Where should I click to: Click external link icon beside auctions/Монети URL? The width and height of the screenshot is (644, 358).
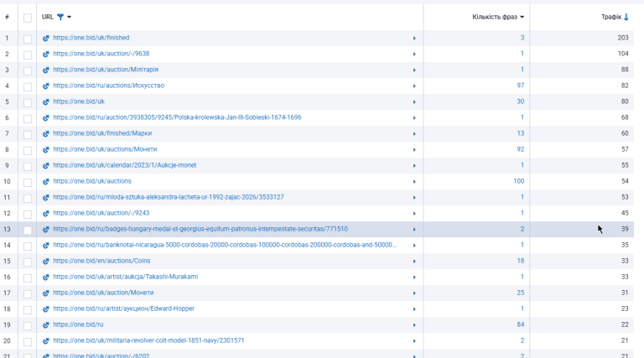pos(45,150)
